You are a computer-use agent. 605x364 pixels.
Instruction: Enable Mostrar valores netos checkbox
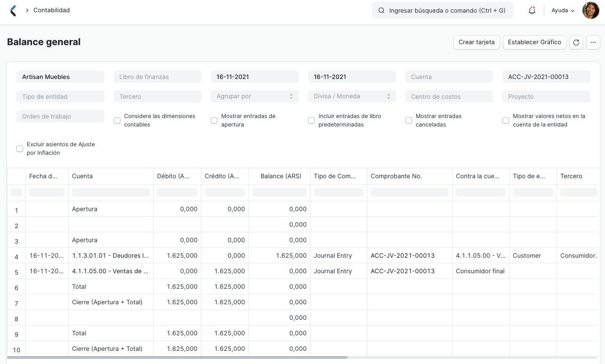point(506,120)
